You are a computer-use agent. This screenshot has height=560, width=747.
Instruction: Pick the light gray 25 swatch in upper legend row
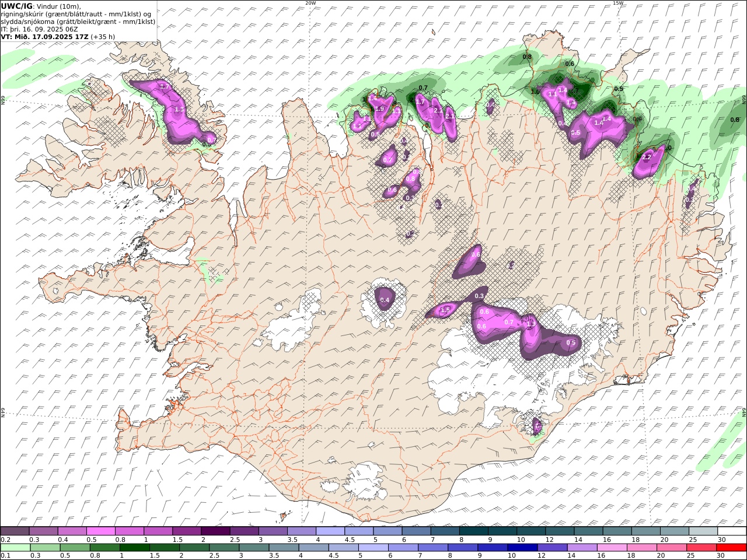(703, 531)
